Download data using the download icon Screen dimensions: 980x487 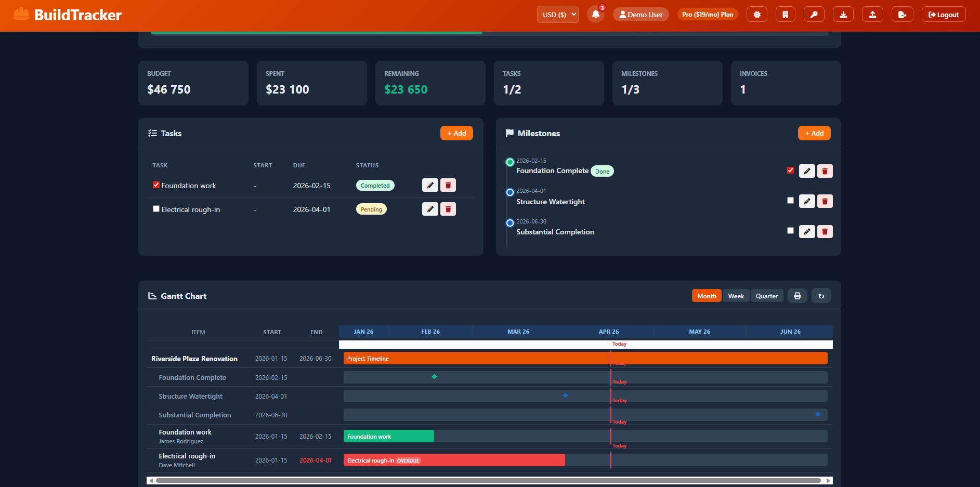coord(843,14)
